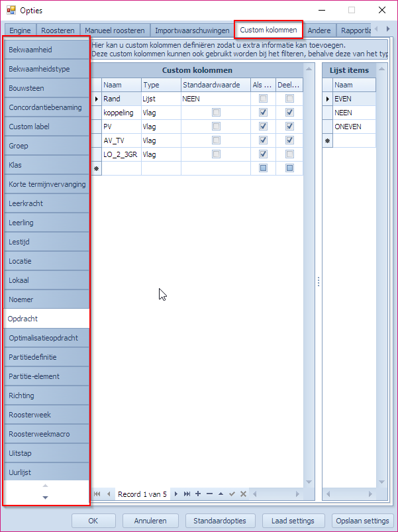Viewport: 398px width, 532px height.
Task: Toggle Standaardwaarde checkbox for LO_2_3GR row
Action: [216, 154]
